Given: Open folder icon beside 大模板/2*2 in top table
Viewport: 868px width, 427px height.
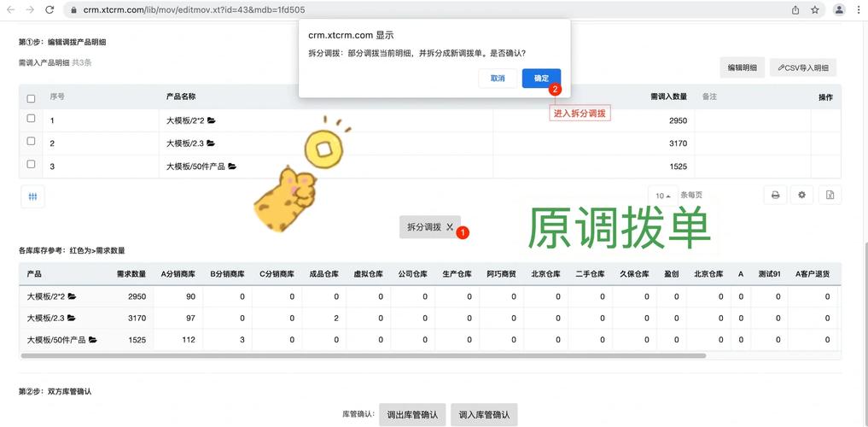Looking at the screenshot, I should [212, 120].
